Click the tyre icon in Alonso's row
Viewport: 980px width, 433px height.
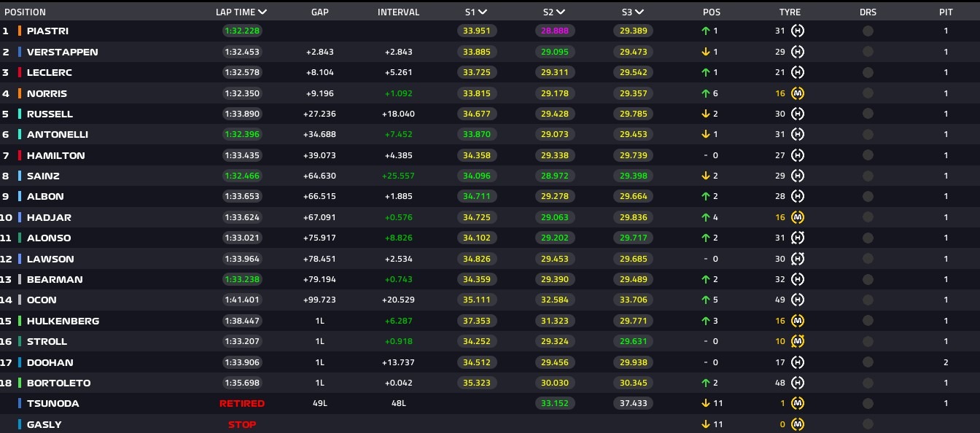(798, 238)
